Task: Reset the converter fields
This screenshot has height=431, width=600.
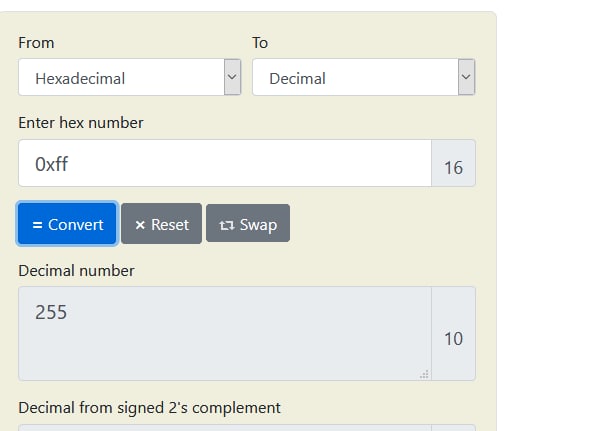Action: 161,224
